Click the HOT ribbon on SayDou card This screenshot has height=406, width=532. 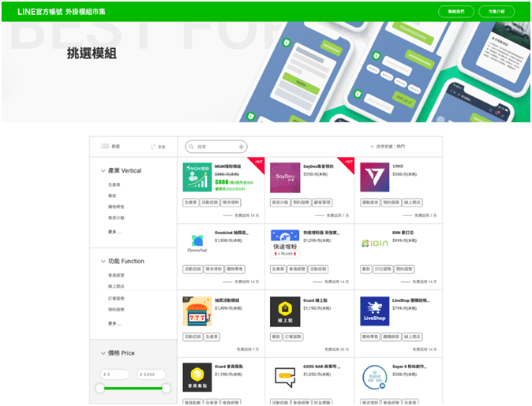click(348, 162)
